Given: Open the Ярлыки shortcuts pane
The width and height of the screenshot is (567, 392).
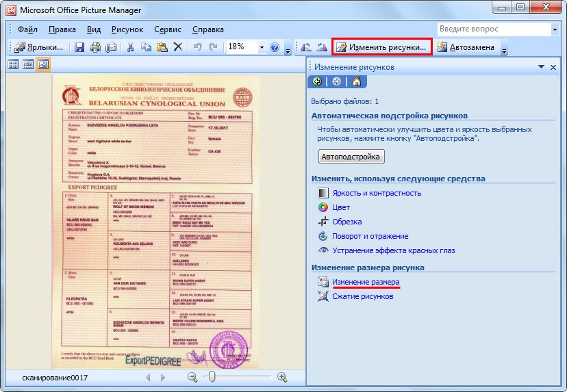Looking at the screenshot, I should (x=39, y=47).
